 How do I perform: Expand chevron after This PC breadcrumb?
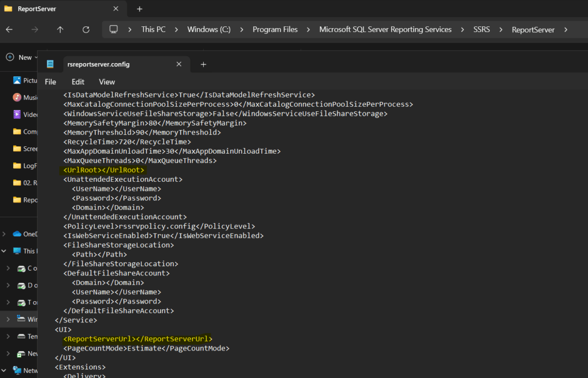coord(176,30)
